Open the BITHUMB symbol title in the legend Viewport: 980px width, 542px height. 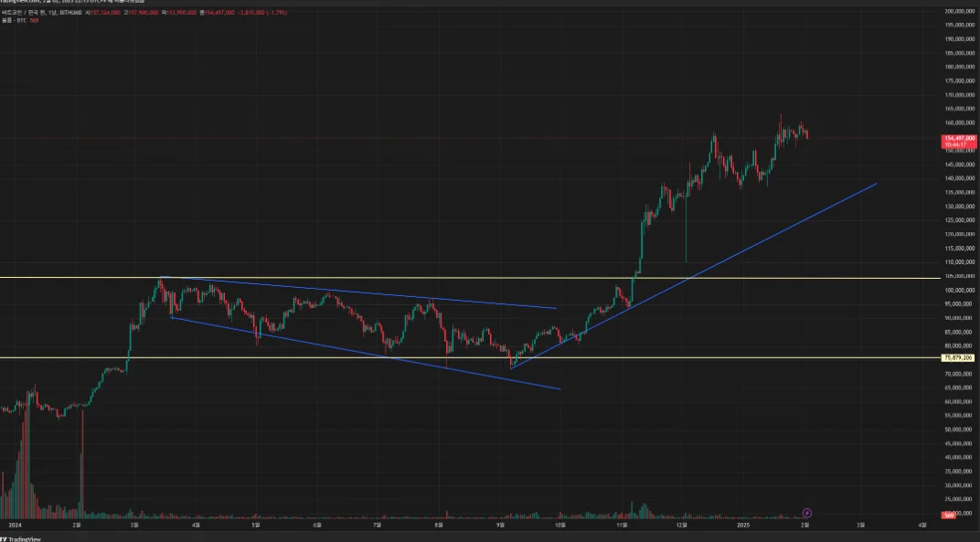(42, 13)
